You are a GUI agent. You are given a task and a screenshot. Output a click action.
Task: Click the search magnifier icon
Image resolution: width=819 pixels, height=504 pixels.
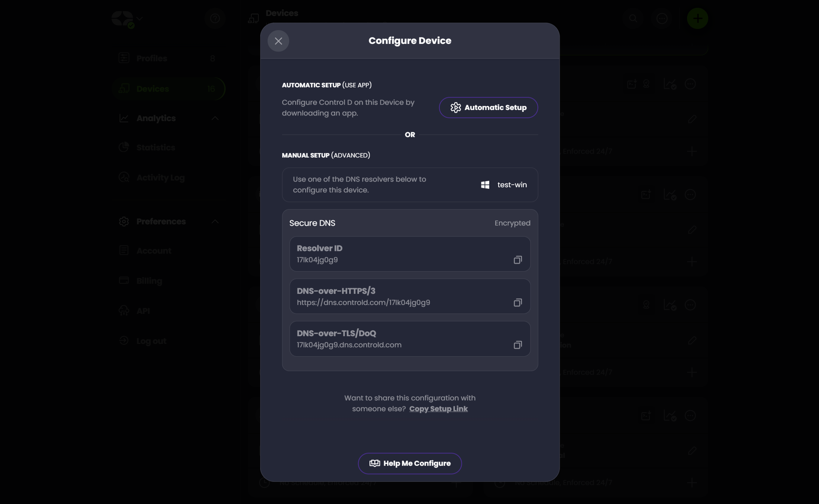pos(633,19)
